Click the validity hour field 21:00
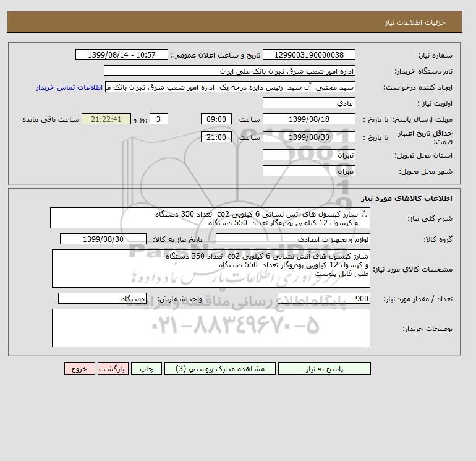 click(216, 137)
